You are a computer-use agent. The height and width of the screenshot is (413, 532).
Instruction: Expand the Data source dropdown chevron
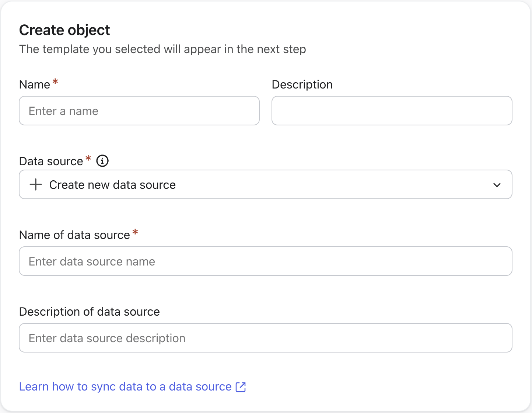[497, 185]
